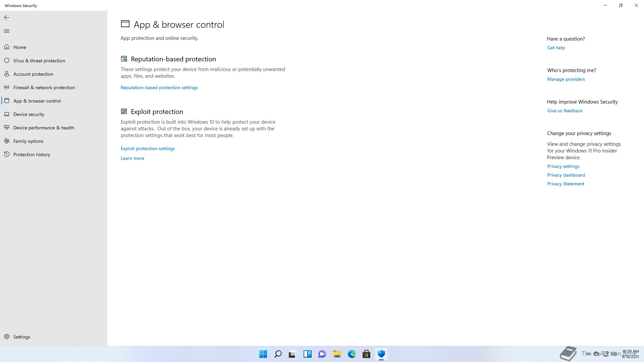Screen dimensions: 644x362
Task: Click the App & browser control window icon in sidebar
Action: [7, 101]
